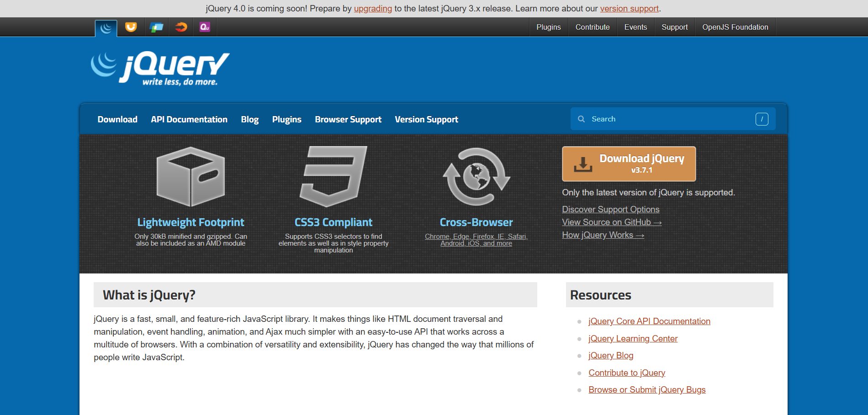The image size is (868, 415).
Task: Click the slash keyboard shortcut badge in search
Action: point(762,119)
